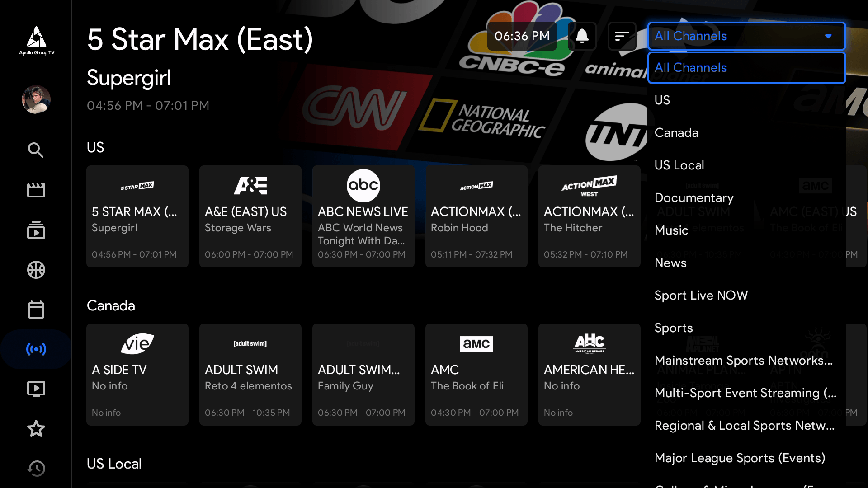
Task: Select Sport Live NOW option
Action: click(x=747, y=296)
